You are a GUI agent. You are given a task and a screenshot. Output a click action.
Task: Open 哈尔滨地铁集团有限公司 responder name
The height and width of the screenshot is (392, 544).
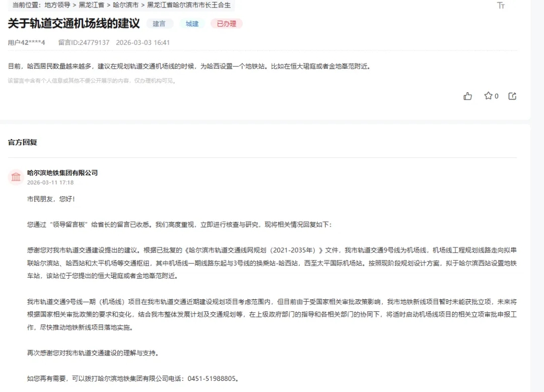coord(62,173)
